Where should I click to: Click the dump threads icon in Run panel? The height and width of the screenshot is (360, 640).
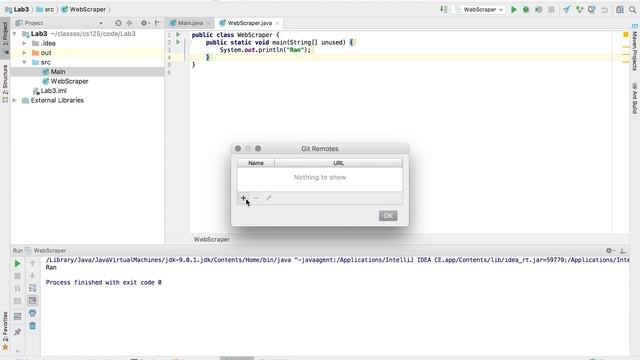click(x=17, y=301)
